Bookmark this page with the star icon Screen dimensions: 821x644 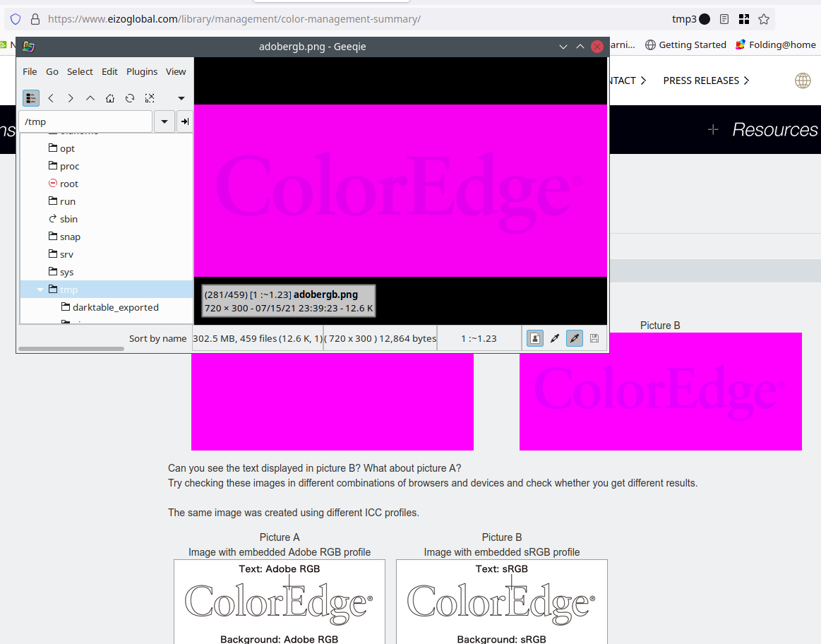(764, 19)
